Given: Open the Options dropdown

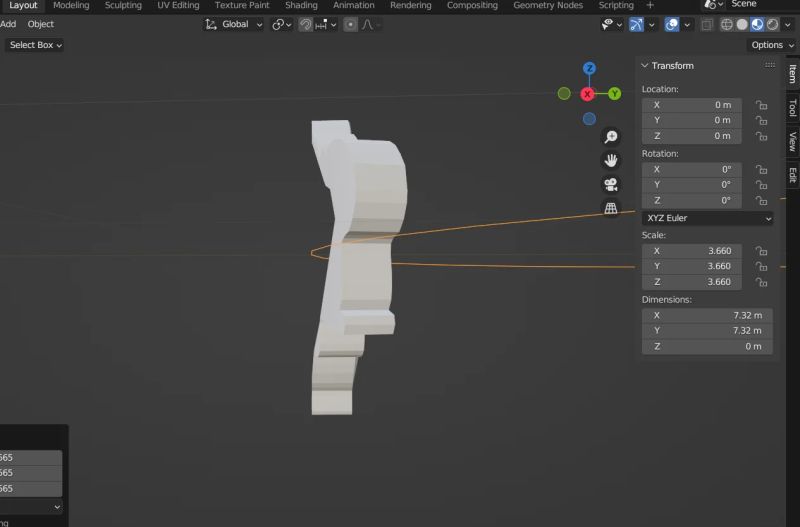Looking at the screenshot, I should coord(772,45).
